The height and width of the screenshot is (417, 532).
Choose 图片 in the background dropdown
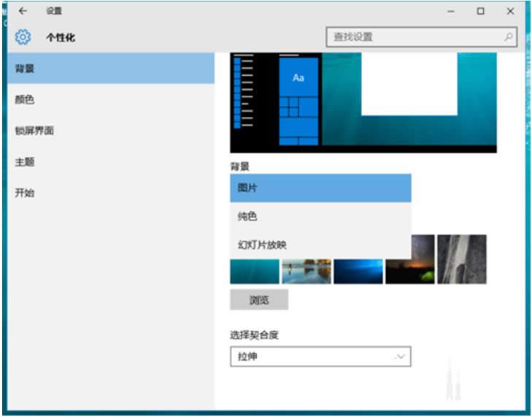click(320, 188)
